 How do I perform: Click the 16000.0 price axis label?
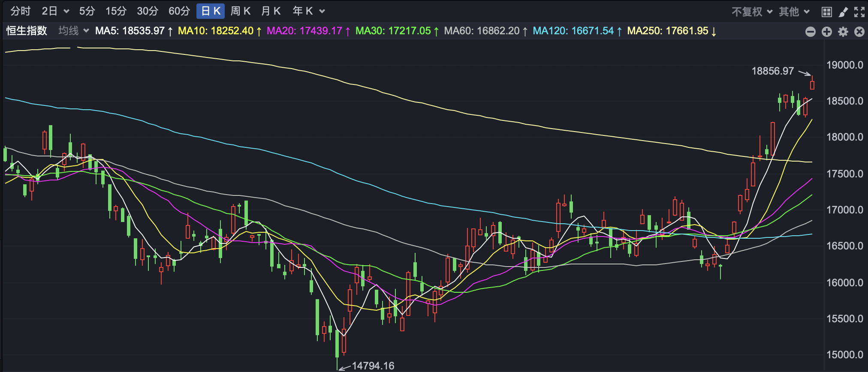click(845, 283)
